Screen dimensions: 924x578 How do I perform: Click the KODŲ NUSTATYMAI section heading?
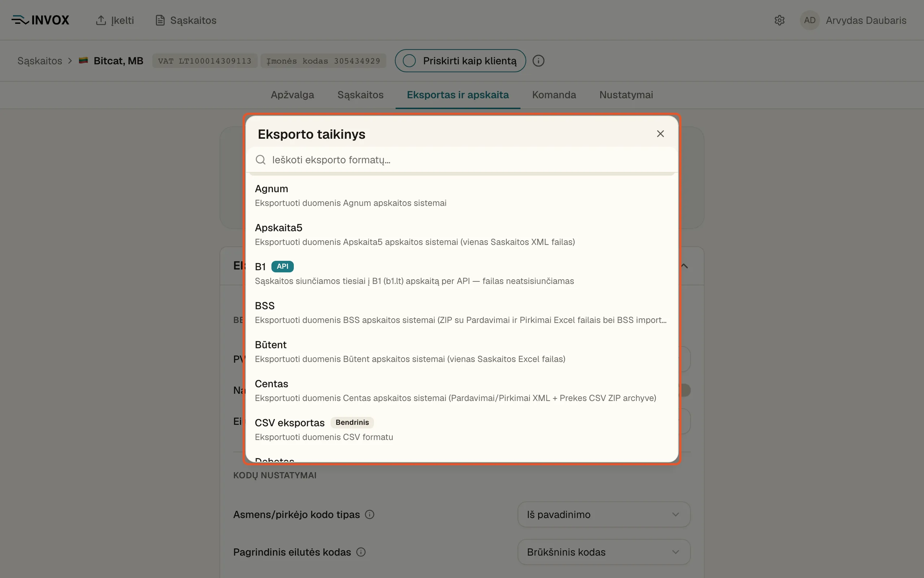click(275, 475)
